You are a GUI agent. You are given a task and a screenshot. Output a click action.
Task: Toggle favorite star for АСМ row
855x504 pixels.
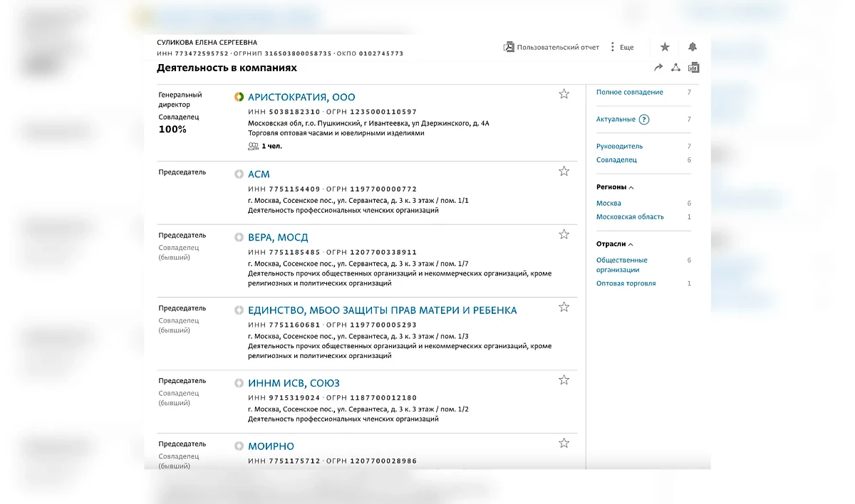click(x=564, y=171)
